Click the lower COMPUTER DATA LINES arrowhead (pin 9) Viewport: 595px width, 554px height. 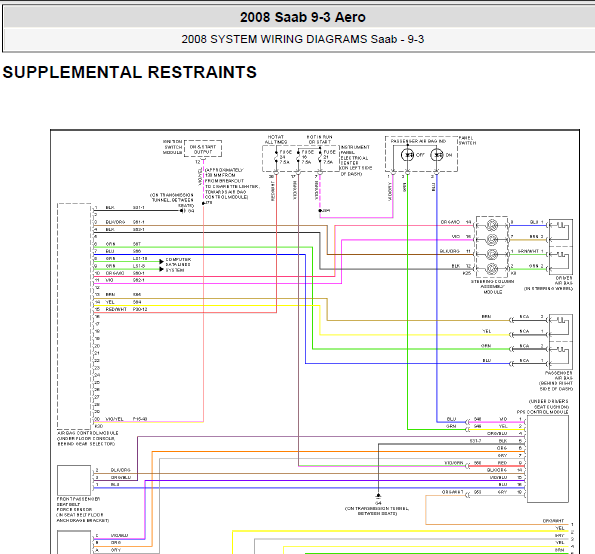pyautogui.click(x=161, y=269)
